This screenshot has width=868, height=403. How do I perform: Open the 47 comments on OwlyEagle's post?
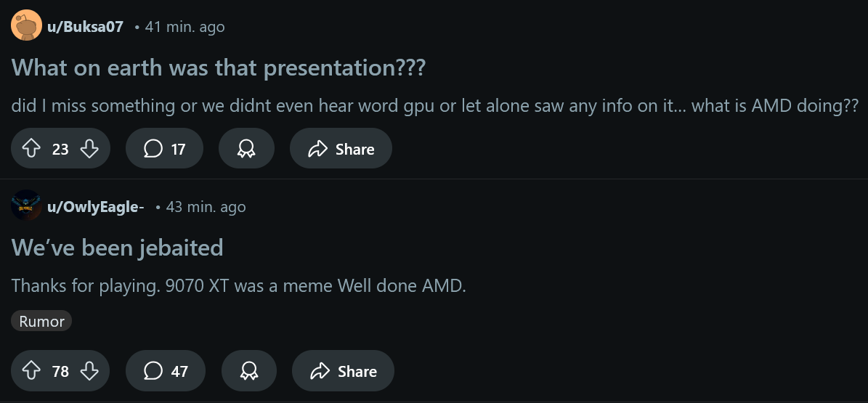point(166,371)
